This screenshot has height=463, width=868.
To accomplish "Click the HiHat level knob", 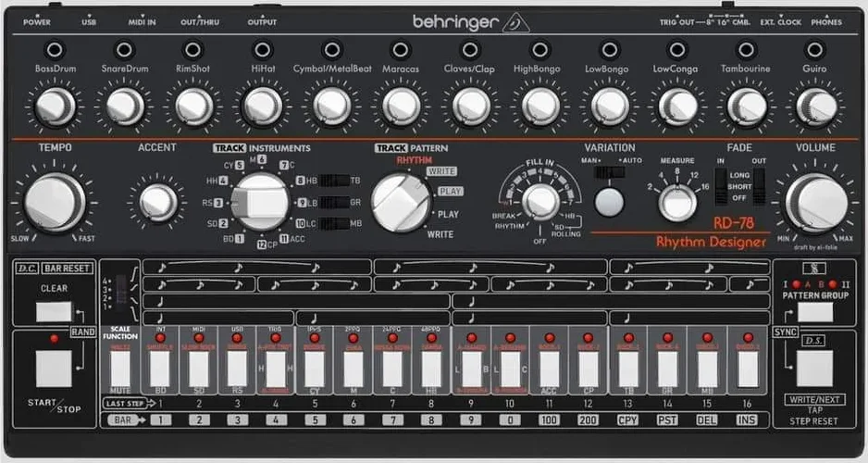I will coord(263,106).
